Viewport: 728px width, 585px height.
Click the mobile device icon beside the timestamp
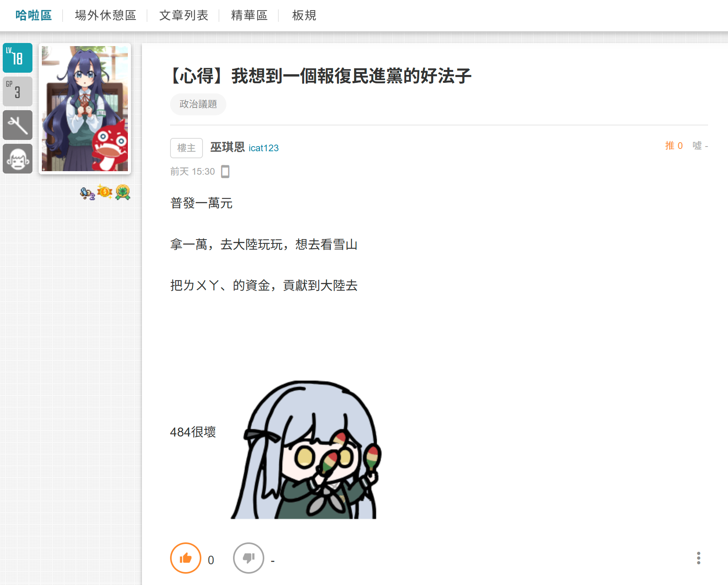coord(225,172)
